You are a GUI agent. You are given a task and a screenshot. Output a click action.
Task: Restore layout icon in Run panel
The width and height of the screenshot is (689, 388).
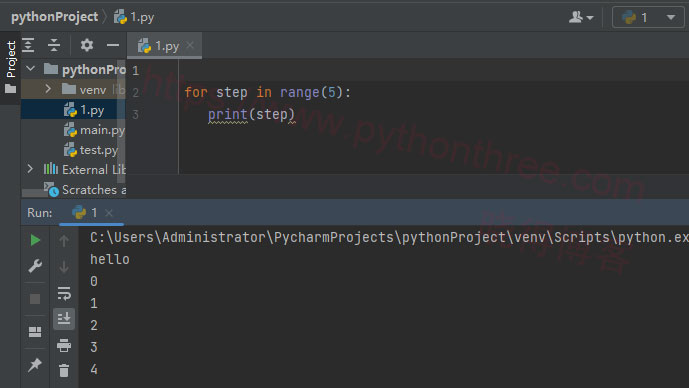35,332
